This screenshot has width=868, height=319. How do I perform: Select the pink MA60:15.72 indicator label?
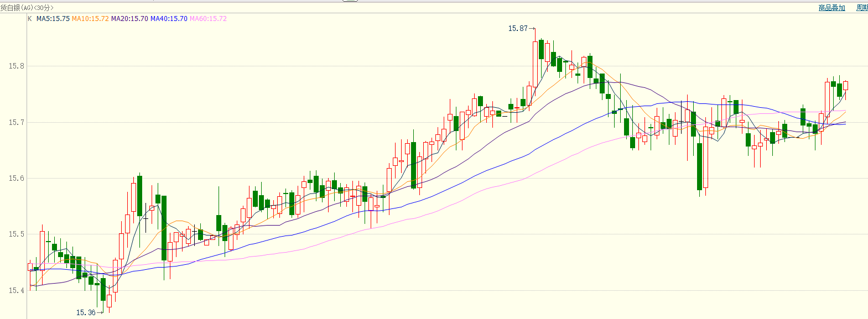click(x=208, y=19)
